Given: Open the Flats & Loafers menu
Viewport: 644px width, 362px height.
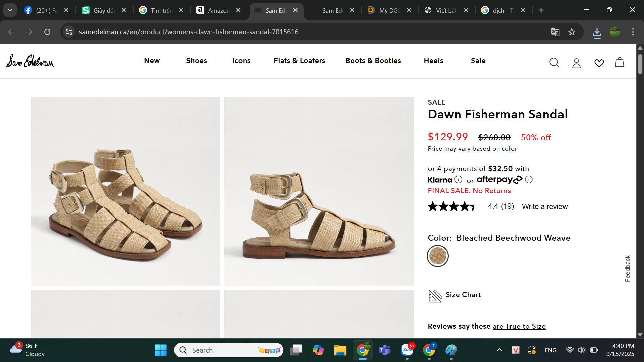Looking at the screenshot, I should (299, 61).
